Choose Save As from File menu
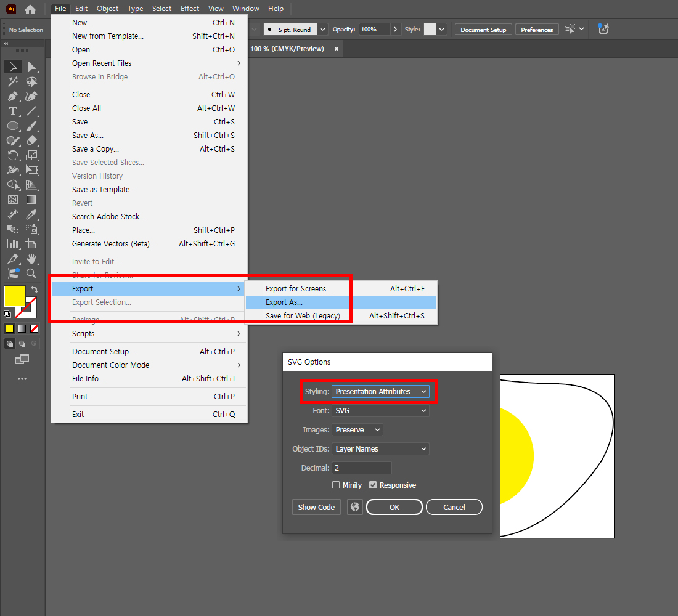The height and width of the screenshot is (616, 678). pyautogui.click(x=149, y=136)
